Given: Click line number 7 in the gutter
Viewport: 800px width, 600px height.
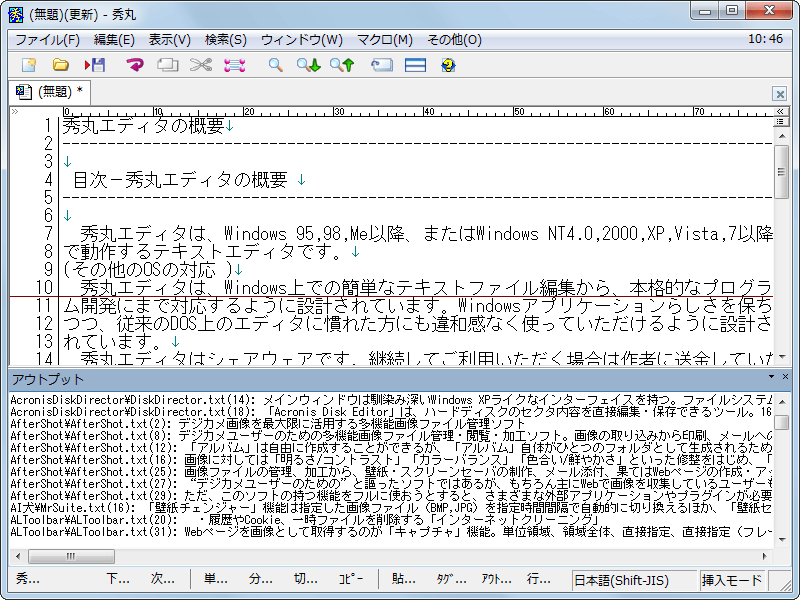Looking at the screenshot, I should [x=48, y=234].
